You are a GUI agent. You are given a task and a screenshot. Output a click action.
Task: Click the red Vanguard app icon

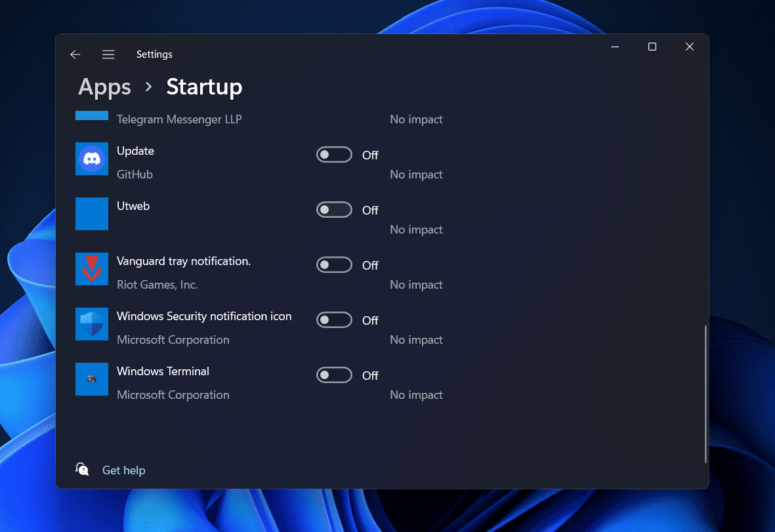coord(92,269)
